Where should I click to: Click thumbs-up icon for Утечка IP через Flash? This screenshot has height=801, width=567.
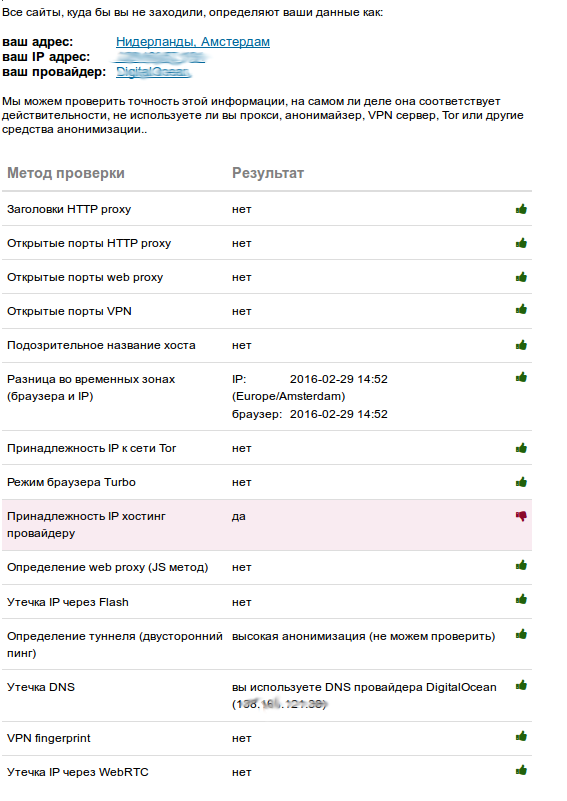(x=521, y=599)
